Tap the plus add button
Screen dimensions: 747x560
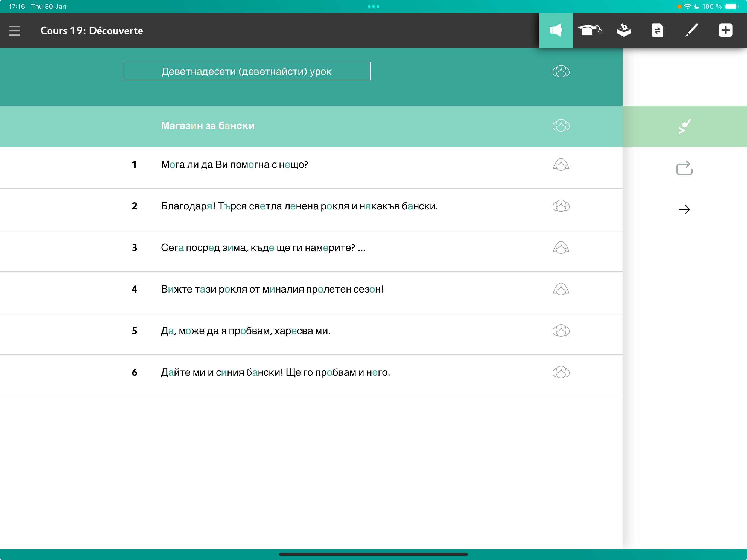click(x=725, y=30)
